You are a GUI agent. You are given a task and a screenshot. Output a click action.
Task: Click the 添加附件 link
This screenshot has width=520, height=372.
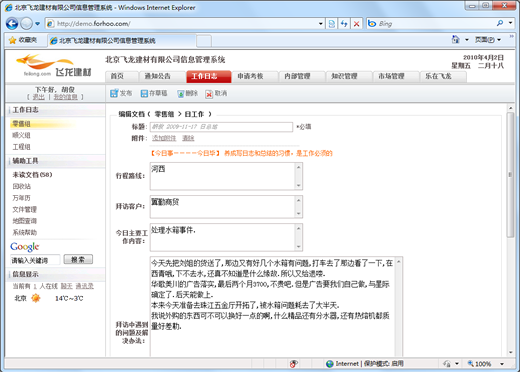[x=164, y=138]
